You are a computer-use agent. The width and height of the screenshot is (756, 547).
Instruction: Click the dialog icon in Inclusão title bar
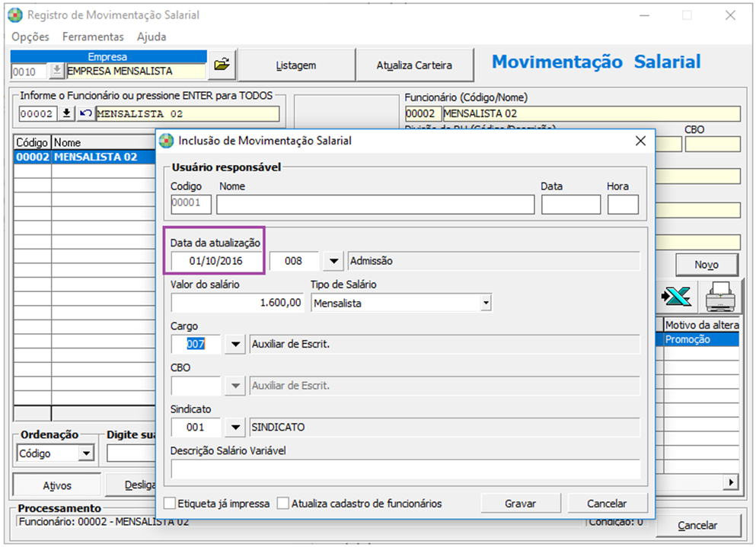coord(166,141)
